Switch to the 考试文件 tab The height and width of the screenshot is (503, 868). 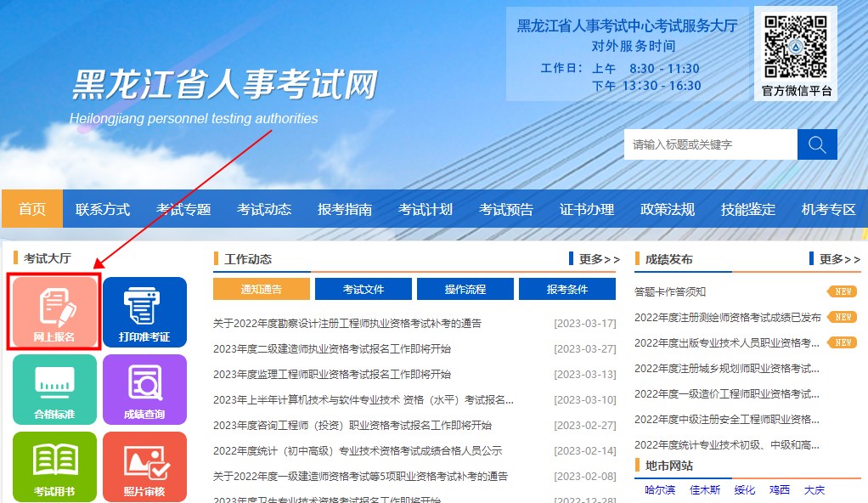click(x=363, y=288)
